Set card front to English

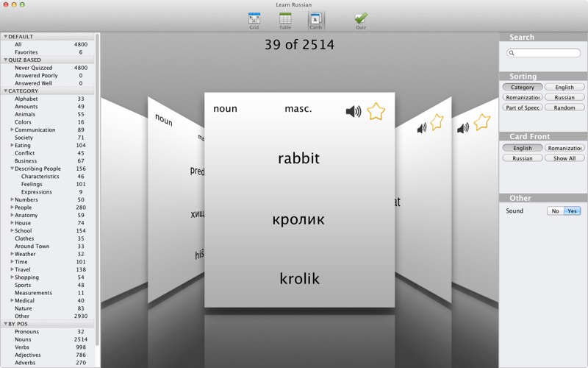tap(523, 148)
